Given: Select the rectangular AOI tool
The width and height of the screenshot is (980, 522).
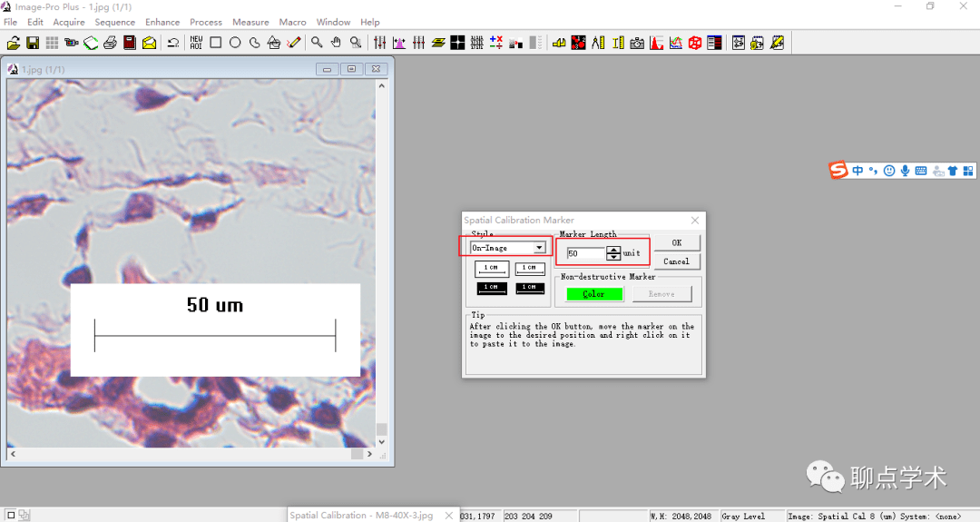Looking at the screenshot, I should [x=216, y=43].
